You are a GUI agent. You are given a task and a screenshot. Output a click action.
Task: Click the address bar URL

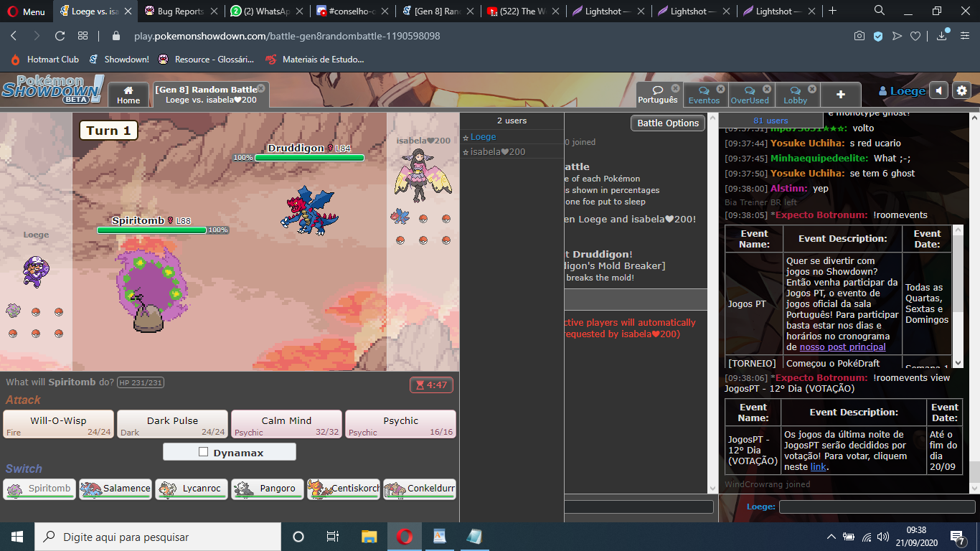coord(287,36)
